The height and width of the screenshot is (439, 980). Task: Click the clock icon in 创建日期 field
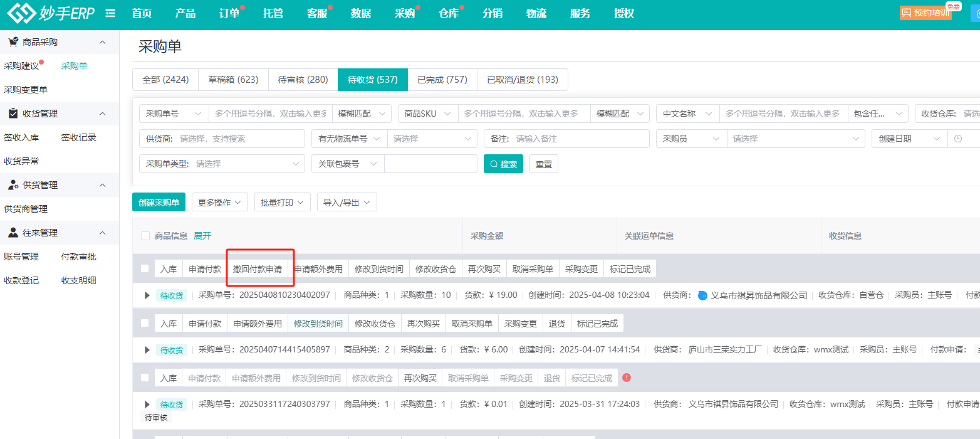(958, 139)
